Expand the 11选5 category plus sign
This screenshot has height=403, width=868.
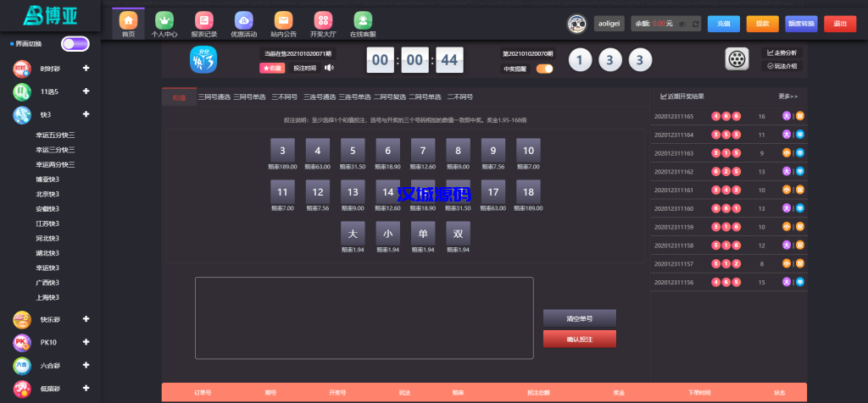pyautogui.click(x=86, y=91)
